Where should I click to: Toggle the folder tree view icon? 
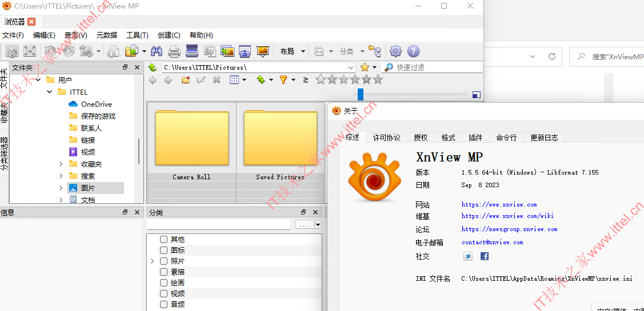[375, 51]
